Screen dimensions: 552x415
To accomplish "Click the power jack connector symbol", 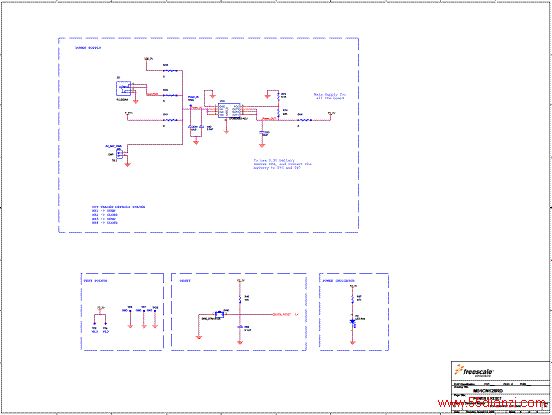I will 124,89.
